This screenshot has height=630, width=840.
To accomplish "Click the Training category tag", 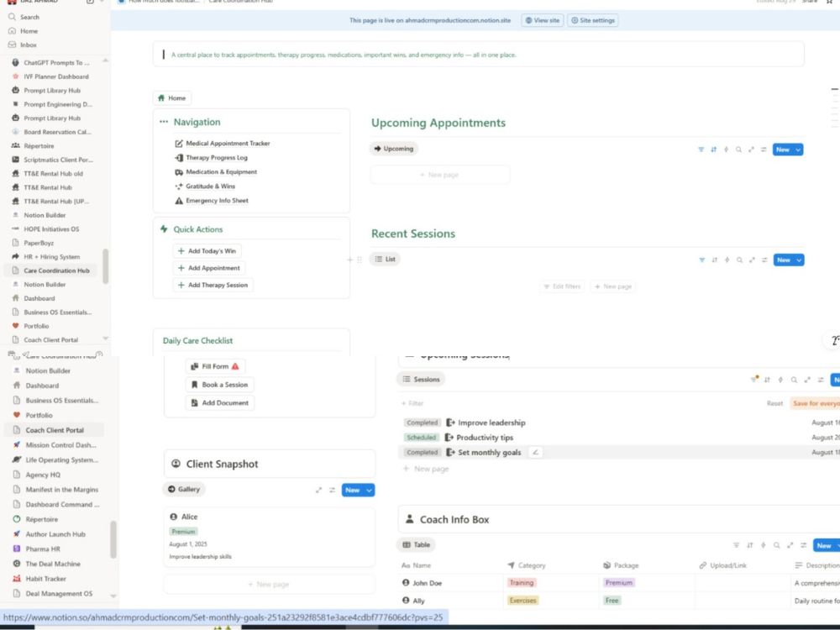I will click(x=522, y=583).
